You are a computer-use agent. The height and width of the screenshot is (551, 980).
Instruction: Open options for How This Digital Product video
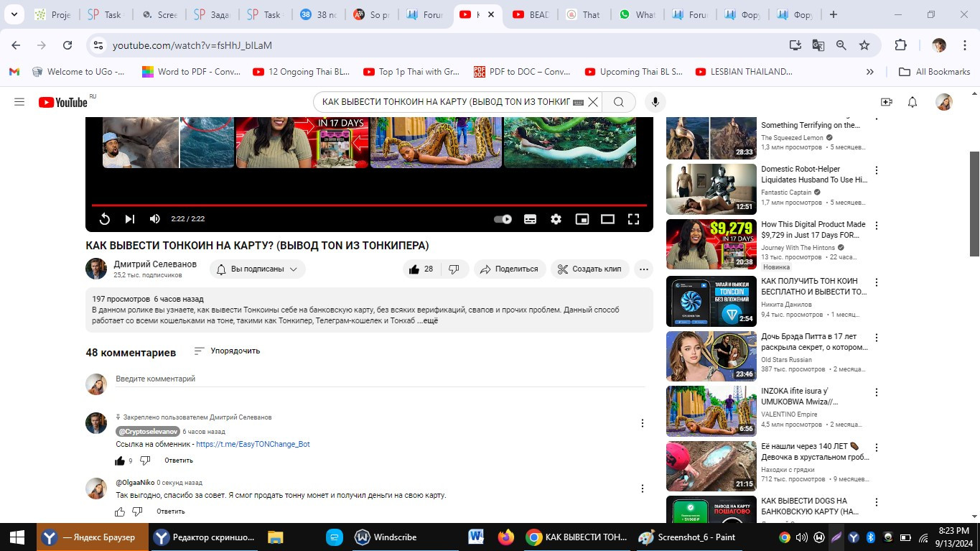pos(876,226)
